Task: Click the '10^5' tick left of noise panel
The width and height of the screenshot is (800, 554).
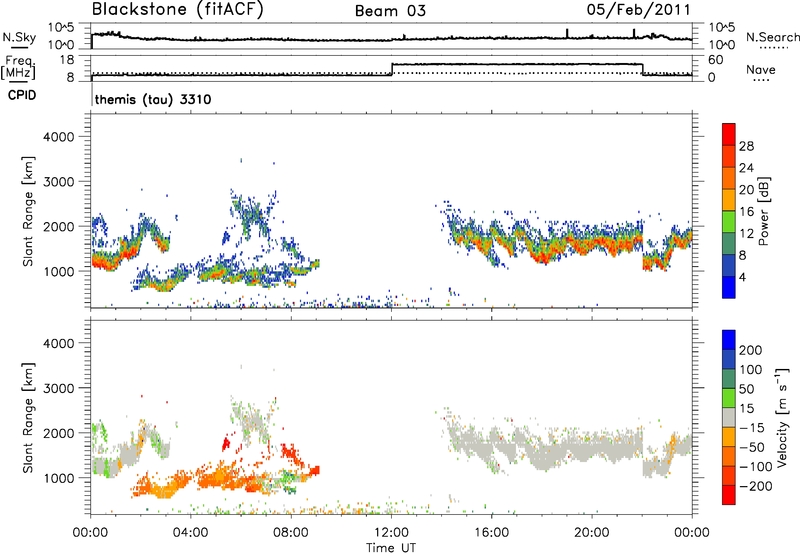Action: pos(61,27)
